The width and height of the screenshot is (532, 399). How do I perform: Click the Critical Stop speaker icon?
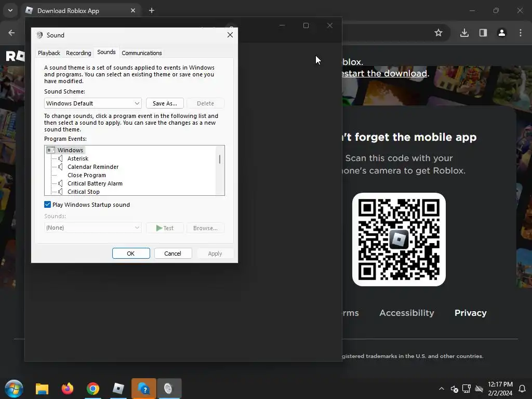pos(60,192)
